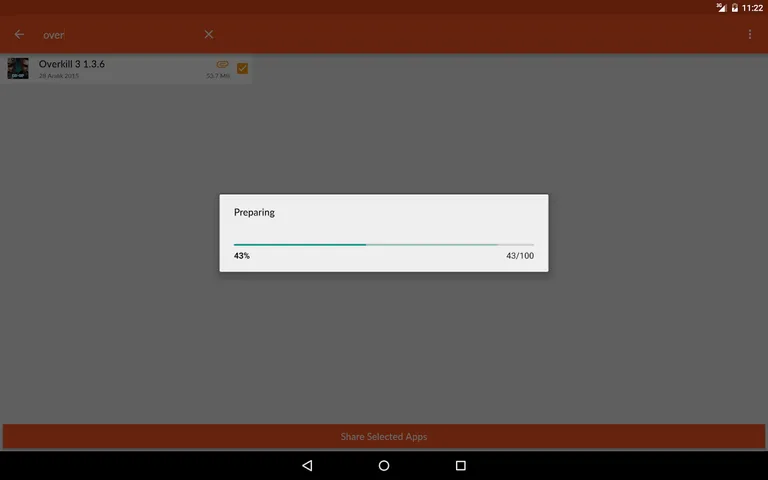Tap the link icon beside Overkill 3
Screen dimensions: 768x480
(222, 64)
